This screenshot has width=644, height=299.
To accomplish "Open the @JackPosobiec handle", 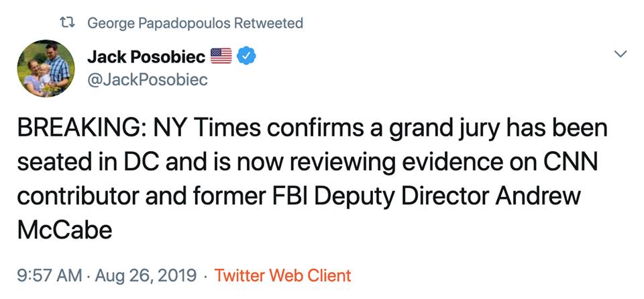I will [147, 80].
